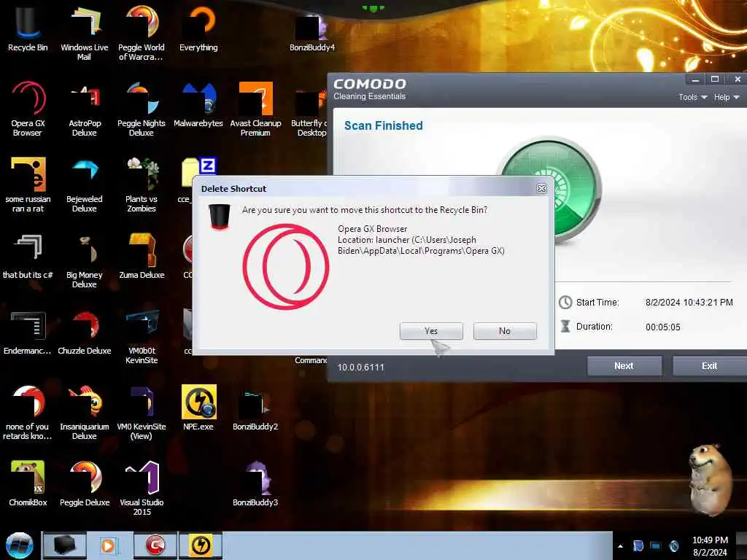This screenshot has width=747, height=560.
Task: Select the BonziBuddy3 desktop icon
Action: tap(255, 483)
